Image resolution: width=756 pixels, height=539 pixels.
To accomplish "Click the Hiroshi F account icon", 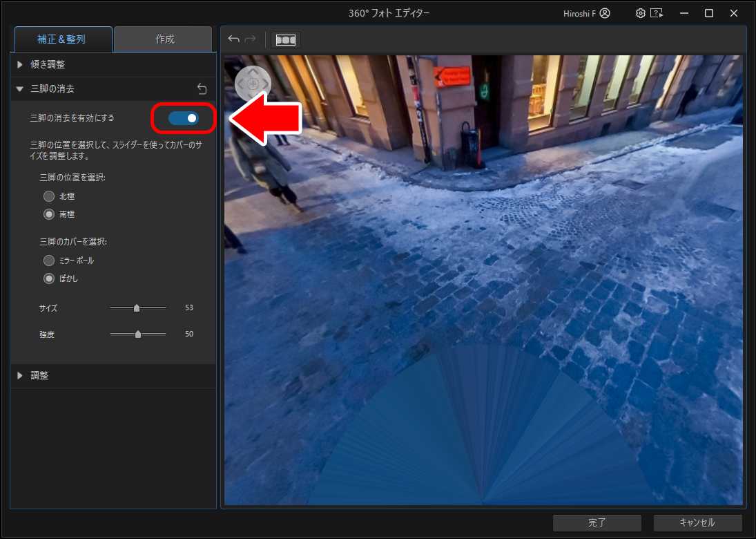I will [603, 12].
